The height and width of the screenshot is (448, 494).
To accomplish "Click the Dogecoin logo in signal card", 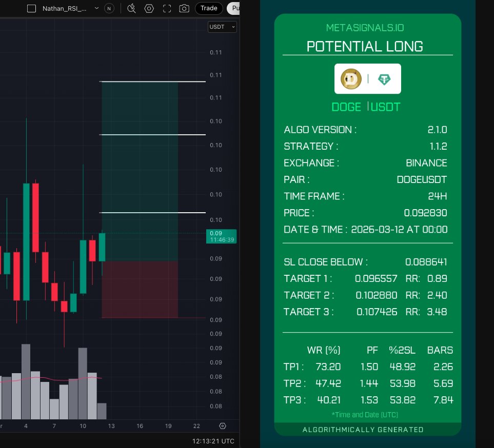I will [351, 79].
